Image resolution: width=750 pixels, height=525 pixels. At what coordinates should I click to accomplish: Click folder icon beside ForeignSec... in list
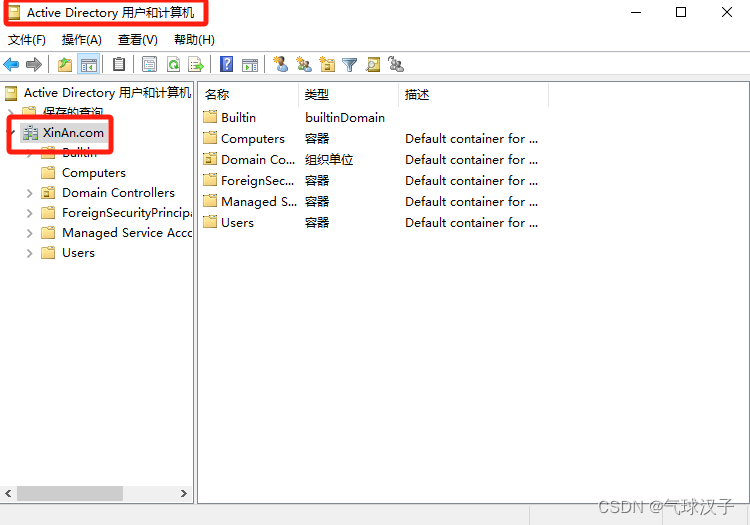210,180
